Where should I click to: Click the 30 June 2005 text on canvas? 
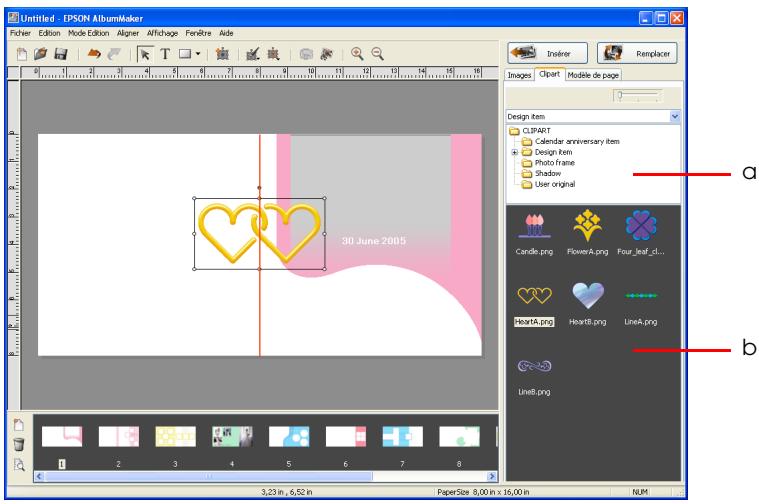[x=374, y=241]
